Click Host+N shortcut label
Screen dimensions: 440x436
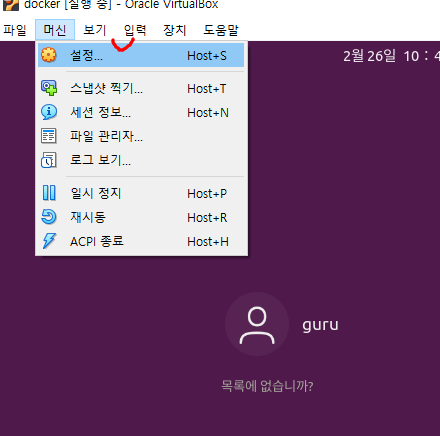pyautogui.click(x=208, y=113)
